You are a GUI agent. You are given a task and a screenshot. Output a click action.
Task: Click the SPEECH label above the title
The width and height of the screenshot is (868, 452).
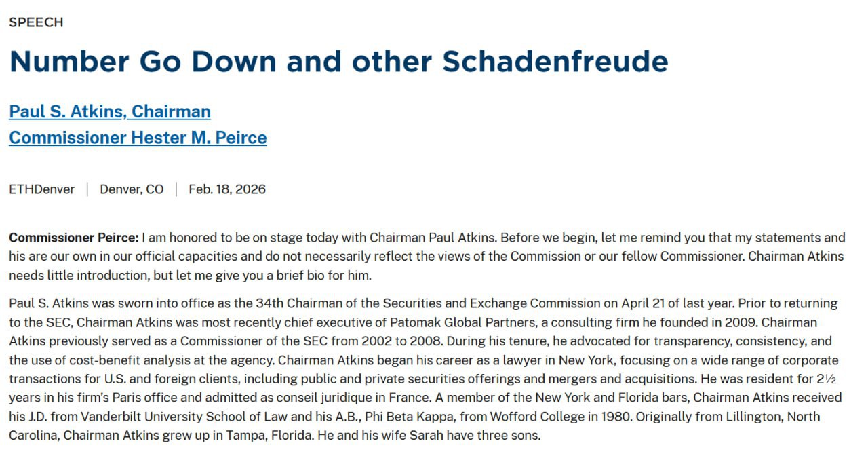[36, 22]
